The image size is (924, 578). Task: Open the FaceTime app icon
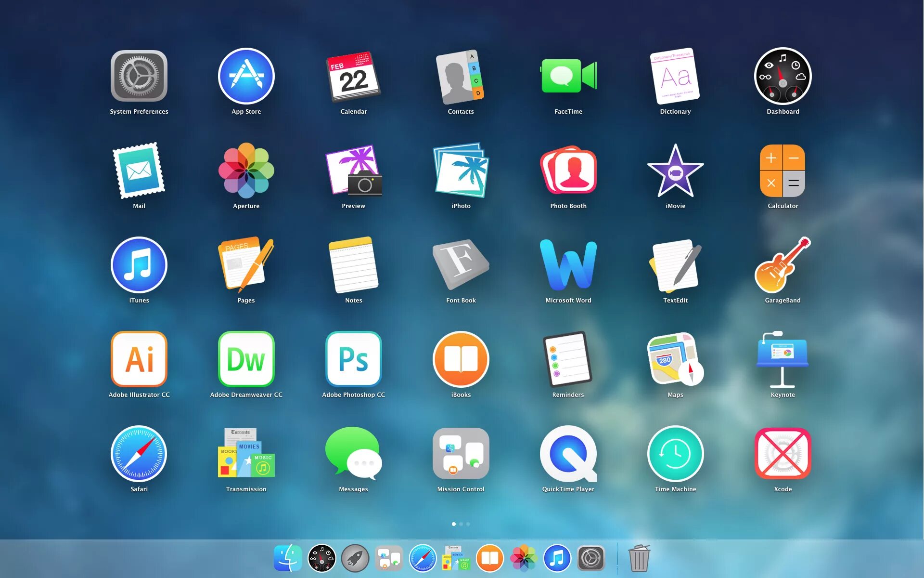pyautogui.click(x=568, y=77)
